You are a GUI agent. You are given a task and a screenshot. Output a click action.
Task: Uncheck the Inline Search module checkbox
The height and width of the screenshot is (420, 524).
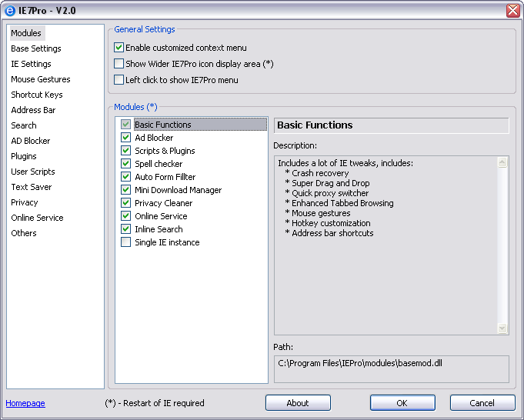click(x=125, y=229)
